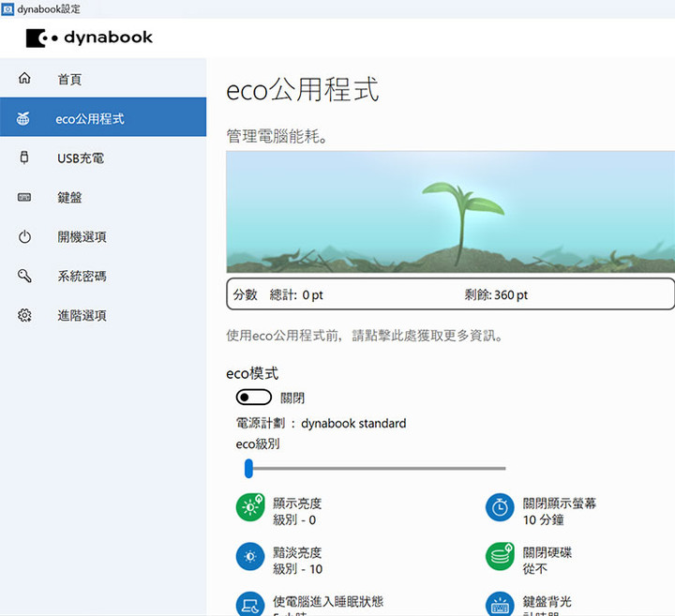The height and width of the screenshot is (616, 675).
Task: Click the 總計: 0 pt score text
Action: point(296,294)
